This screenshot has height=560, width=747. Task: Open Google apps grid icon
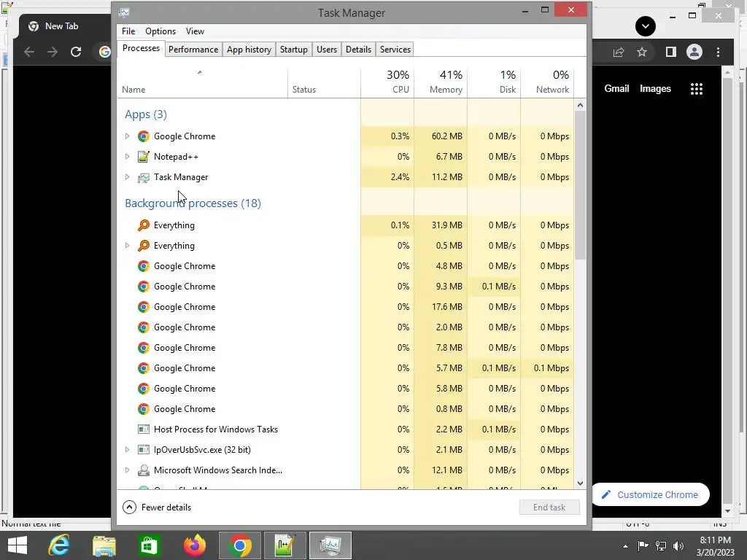(697, 89)
